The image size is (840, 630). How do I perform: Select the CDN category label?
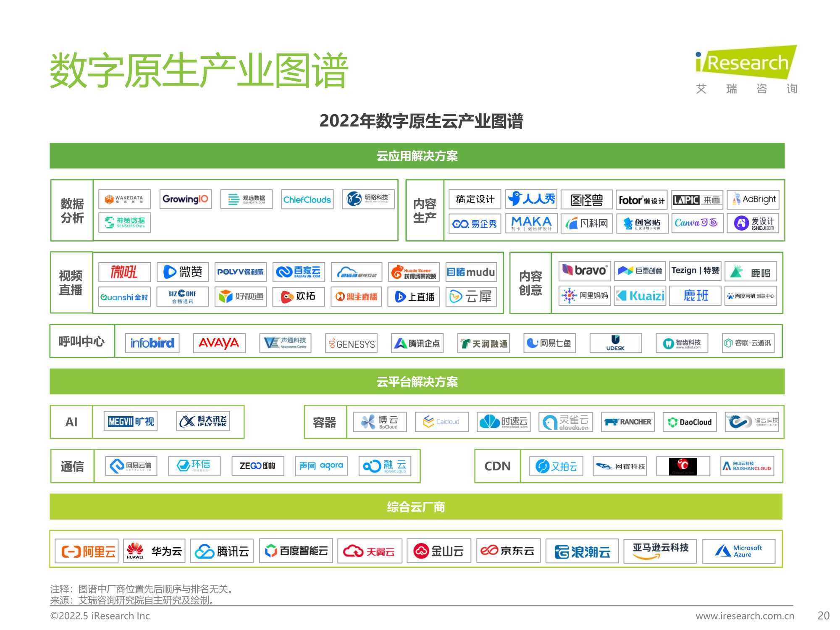497,466
